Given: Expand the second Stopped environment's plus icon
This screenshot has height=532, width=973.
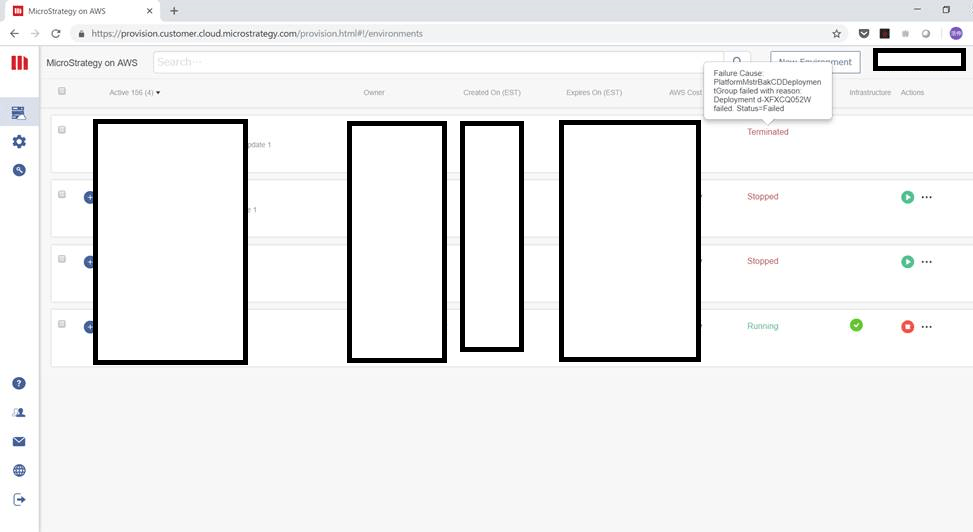Looking at the screenshot, I should (89, 262).
